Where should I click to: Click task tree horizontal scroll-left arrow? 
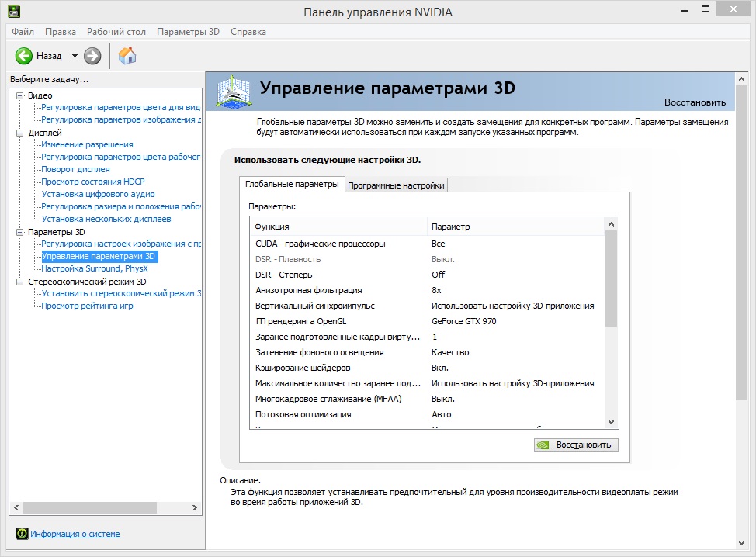(x=16, y=508)
